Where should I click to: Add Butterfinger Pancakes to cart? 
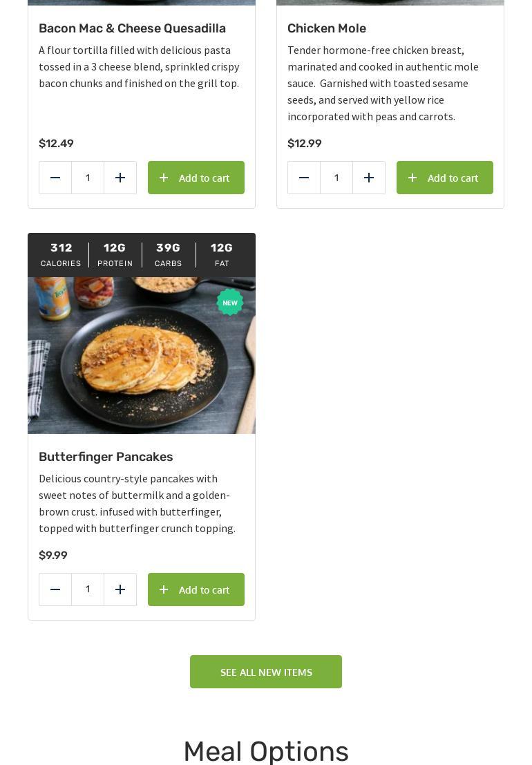[196, 589]
